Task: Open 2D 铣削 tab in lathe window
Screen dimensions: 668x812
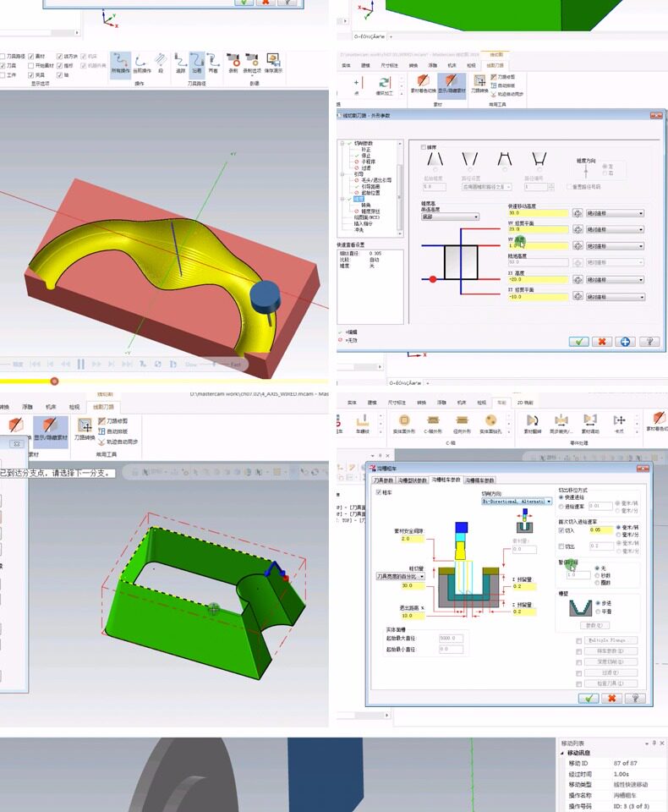Action: click(524, 403)
